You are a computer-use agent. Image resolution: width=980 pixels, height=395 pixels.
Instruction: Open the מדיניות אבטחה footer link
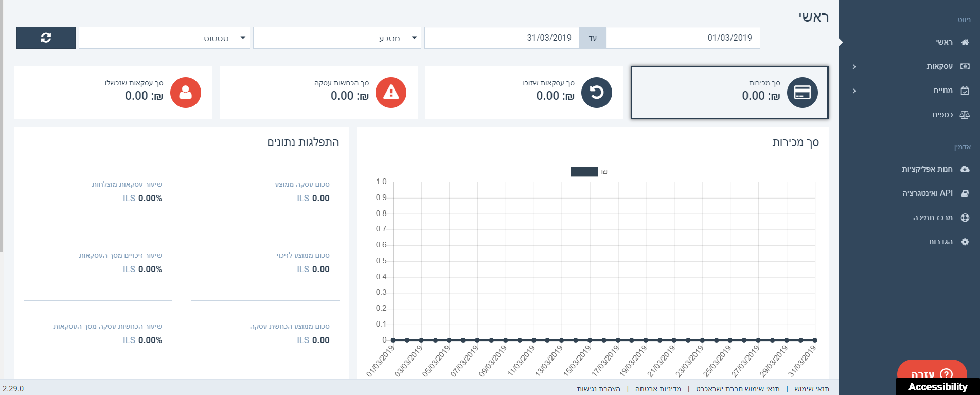point(658,389)
